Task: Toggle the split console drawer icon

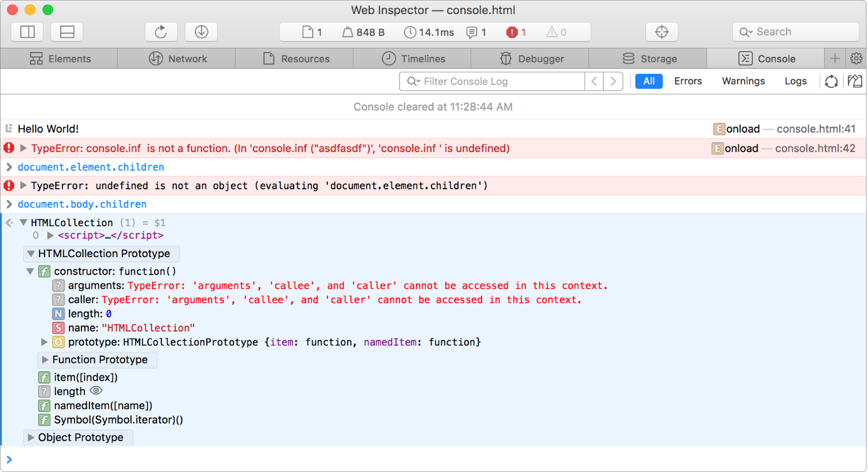Action: 67,32
